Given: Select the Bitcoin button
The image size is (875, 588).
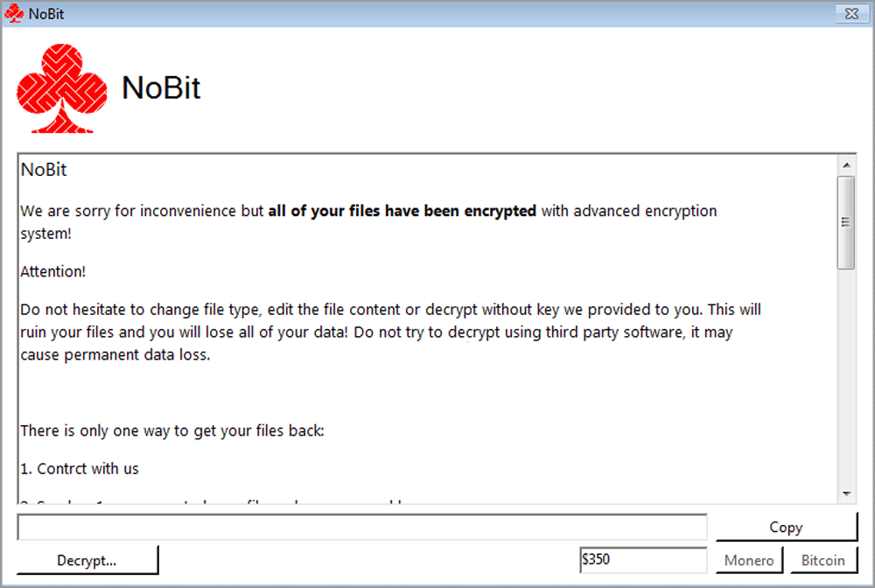Looking at the screenshot, I should [x=823, y=560].
